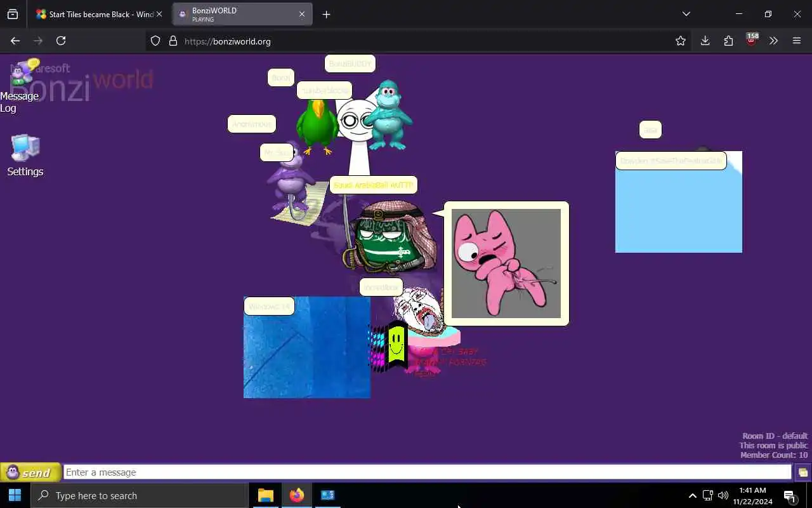Click the 'Member Count: 10' text

774,455
